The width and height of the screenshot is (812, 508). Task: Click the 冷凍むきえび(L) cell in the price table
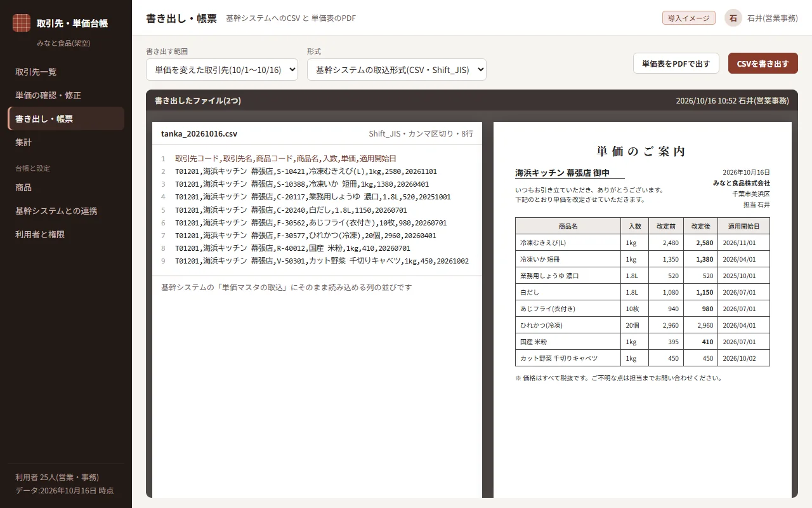pyautogui.click(x=568, y=243)
